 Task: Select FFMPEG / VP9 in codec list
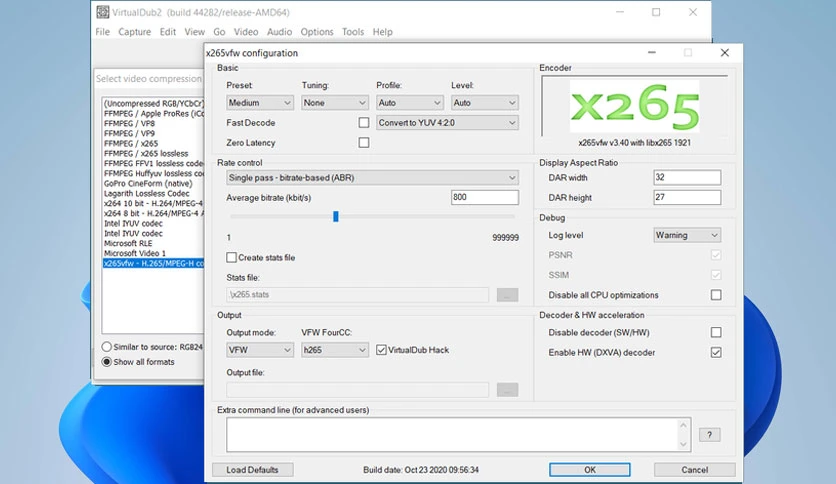pos(153,133)
